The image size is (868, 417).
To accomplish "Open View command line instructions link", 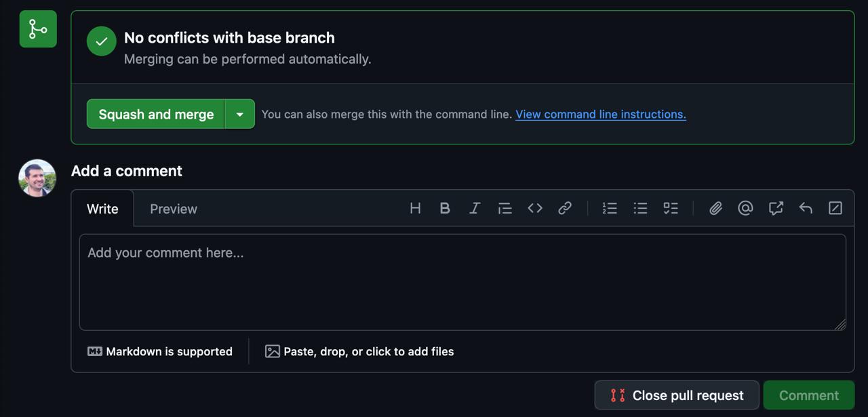I will (601, 114).
